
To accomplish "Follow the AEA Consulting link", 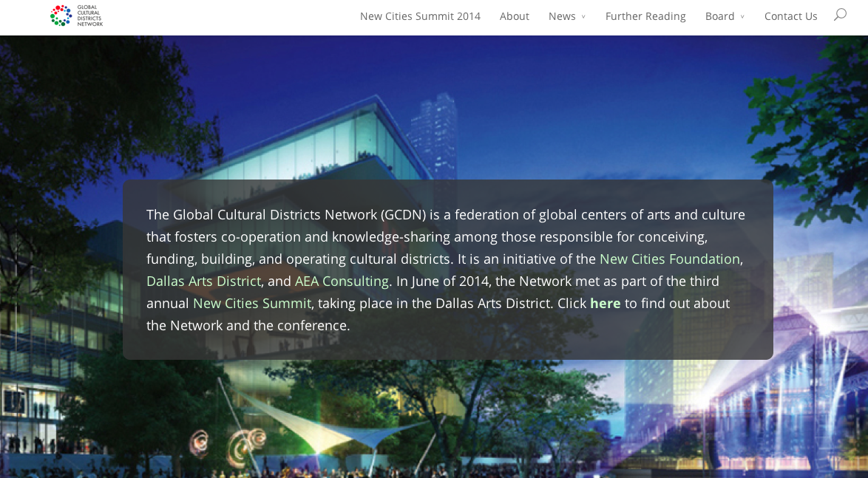I will click(x=342, y=281).
